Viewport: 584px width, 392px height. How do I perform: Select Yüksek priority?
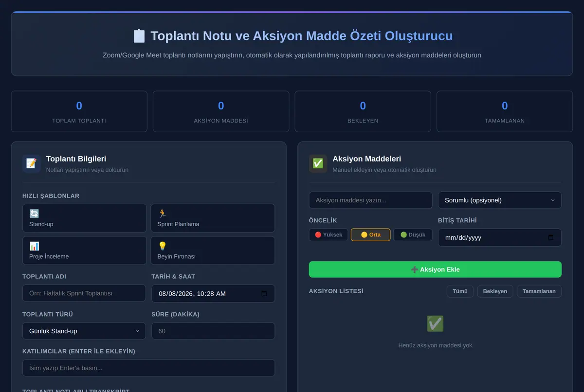coord(328,234)
